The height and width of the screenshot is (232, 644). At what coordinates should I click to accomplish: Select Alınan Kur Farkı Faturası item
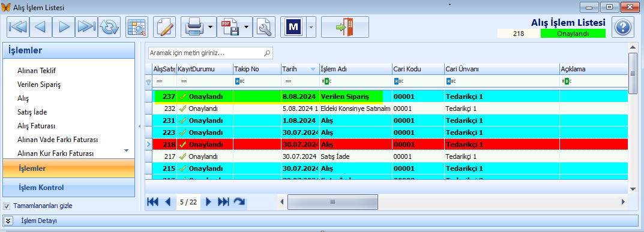point(55,153)
